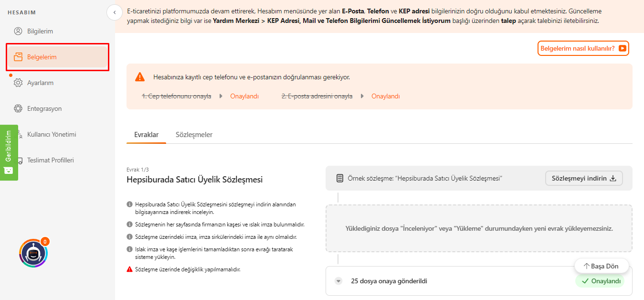Select the Evraklar tab
The height and width of the screenshot is (300, 644).
point(146,135)
